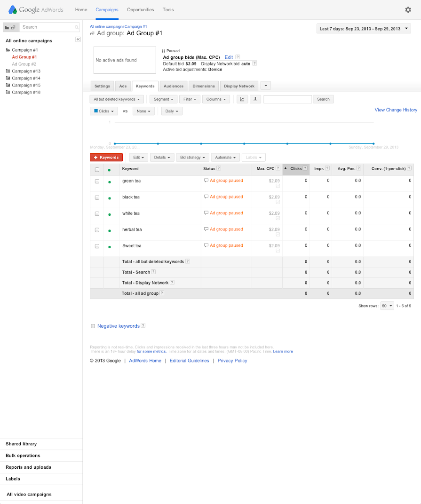This screenshot has height=504, width=421.
Task: Collapse the campaign sidebar with double-arrow icon
Action: pos(78,39)
